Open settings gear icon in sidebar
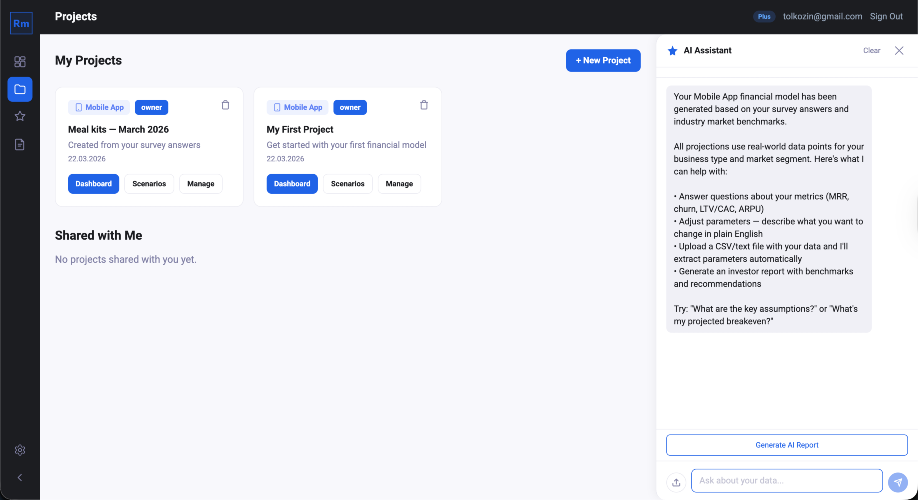This screenshot has width=918, height=500. [x=20, y=450]
